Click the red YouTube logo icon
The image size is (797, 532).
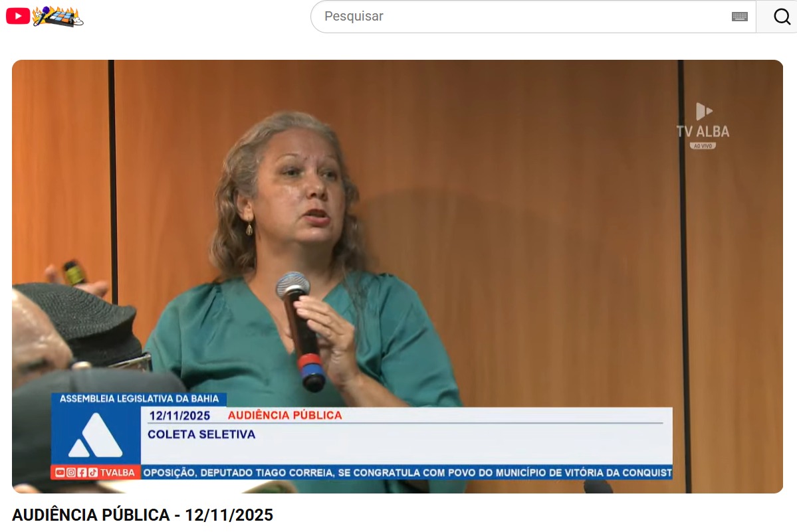click(18, 17)
